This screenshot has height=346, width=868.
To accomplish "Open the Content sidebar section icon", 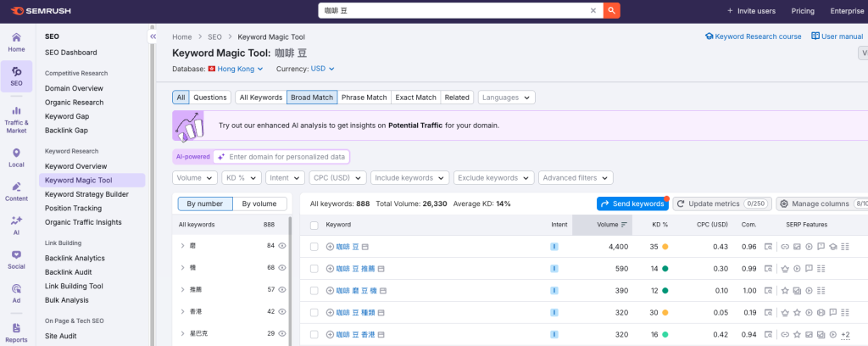I will coord(16,192).
